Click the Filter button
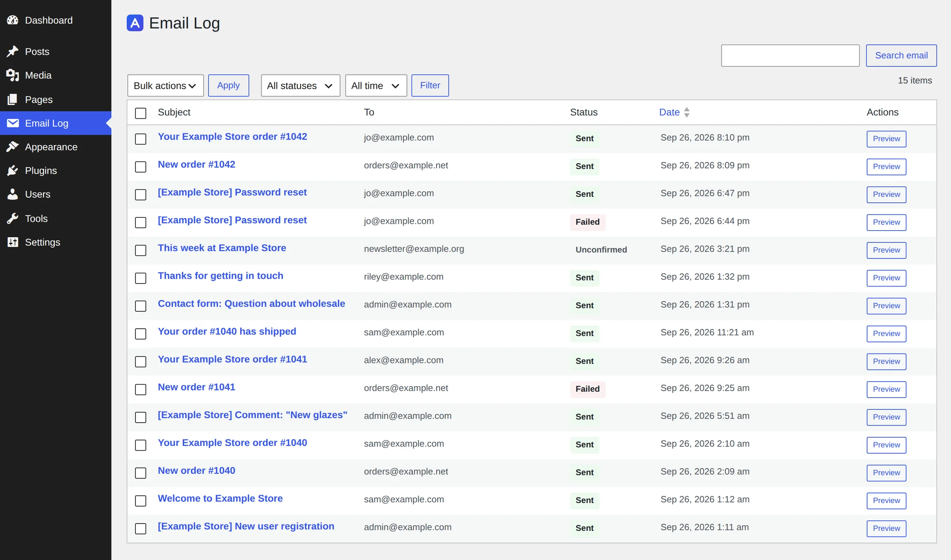The height and width of the screenshot is (560, 951). pyautogui.click(x=430, y=86)
